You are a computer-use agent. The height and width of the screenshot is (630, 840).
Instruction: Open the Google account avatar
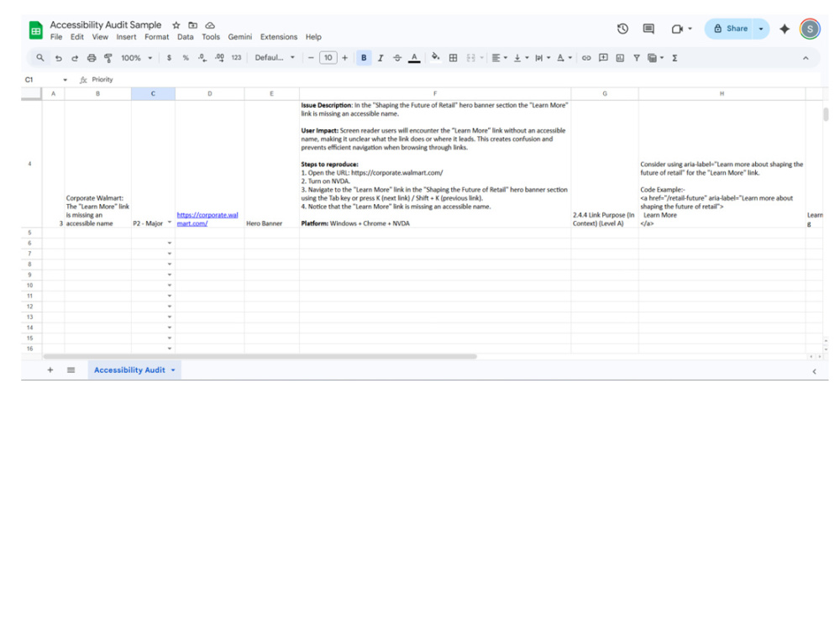[810, 29]
